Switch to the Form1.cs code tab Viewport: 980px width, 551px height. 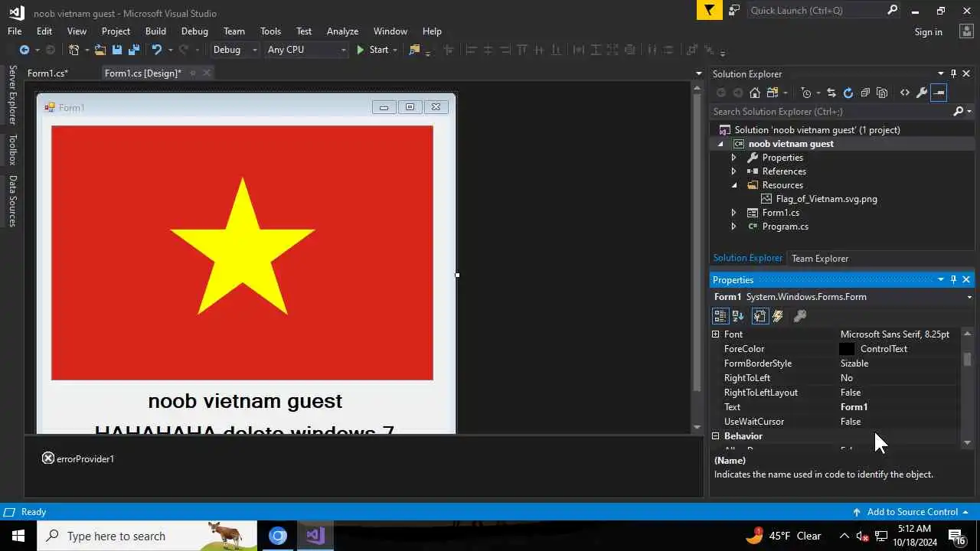point(47,73)
